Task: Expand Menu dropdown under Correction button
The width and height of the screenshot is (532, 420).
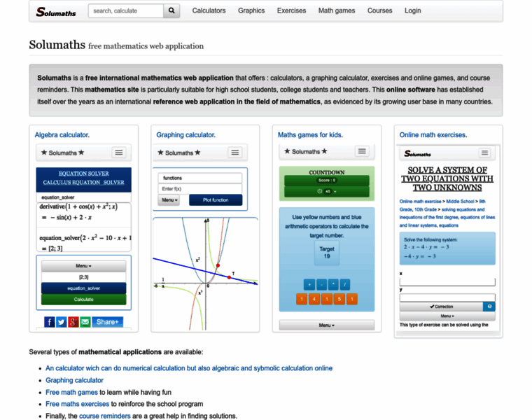Action: click(x=447, y=316)
